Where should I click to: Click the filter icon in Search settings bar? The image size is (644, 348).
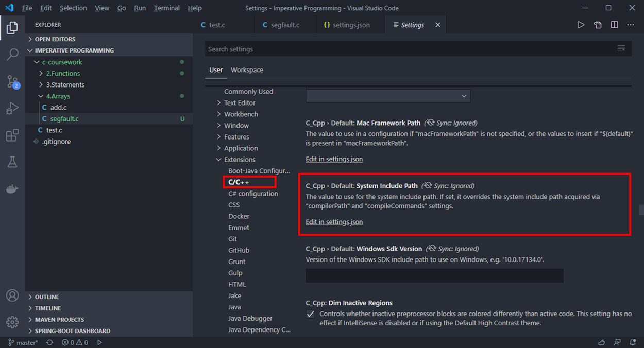click(x=621, y=48)
